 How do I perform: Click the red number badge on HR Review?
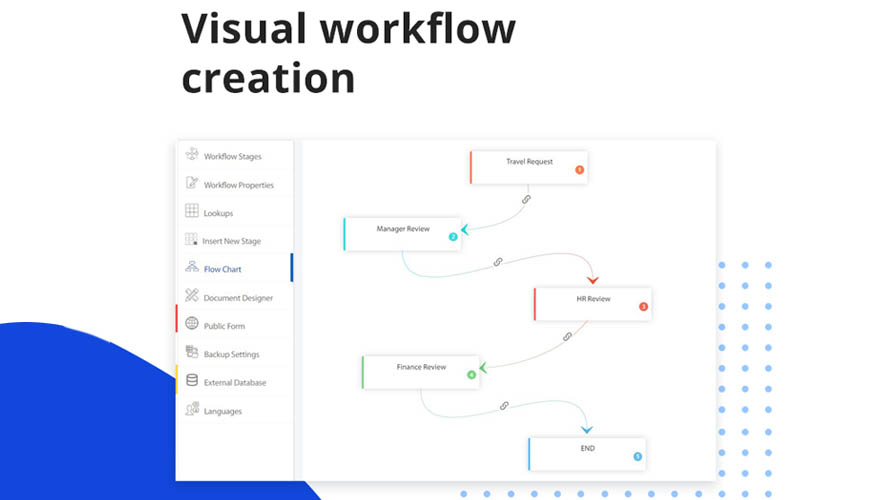643,306
